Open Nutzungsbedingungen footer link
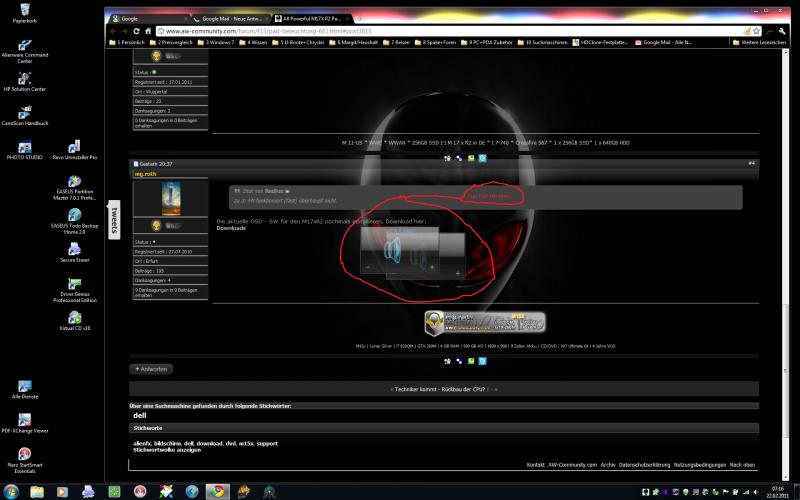800x500 pixels. point(699,465)
